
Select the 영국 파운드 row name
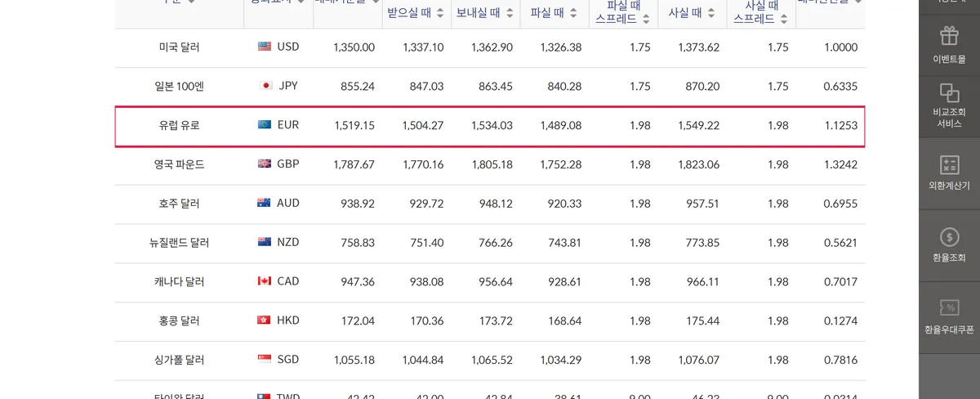point(180,164)
